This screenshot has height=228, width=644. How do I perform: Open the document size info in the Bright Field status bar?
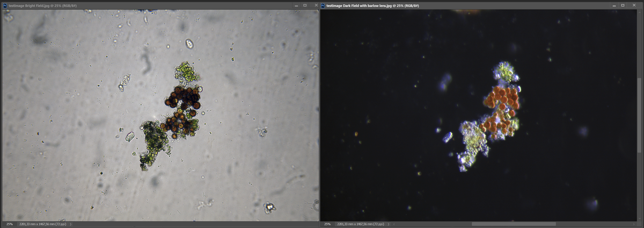[x=43, y=224]
